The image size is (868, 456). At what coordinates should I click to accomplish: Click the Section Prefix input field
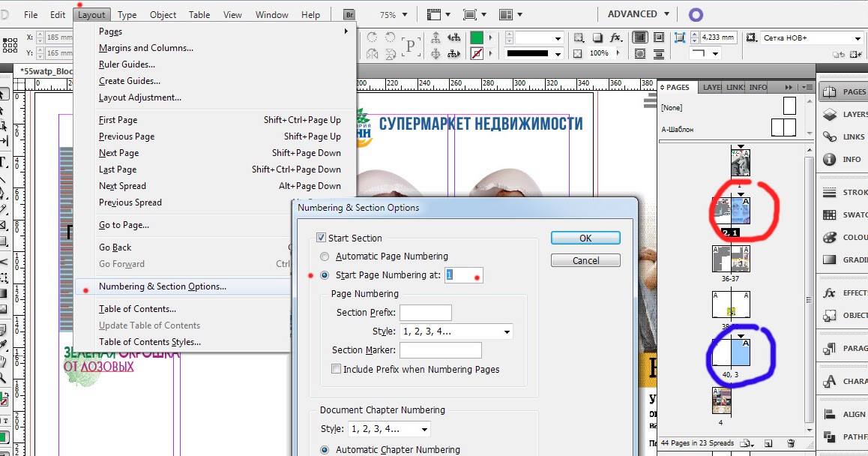425,313
